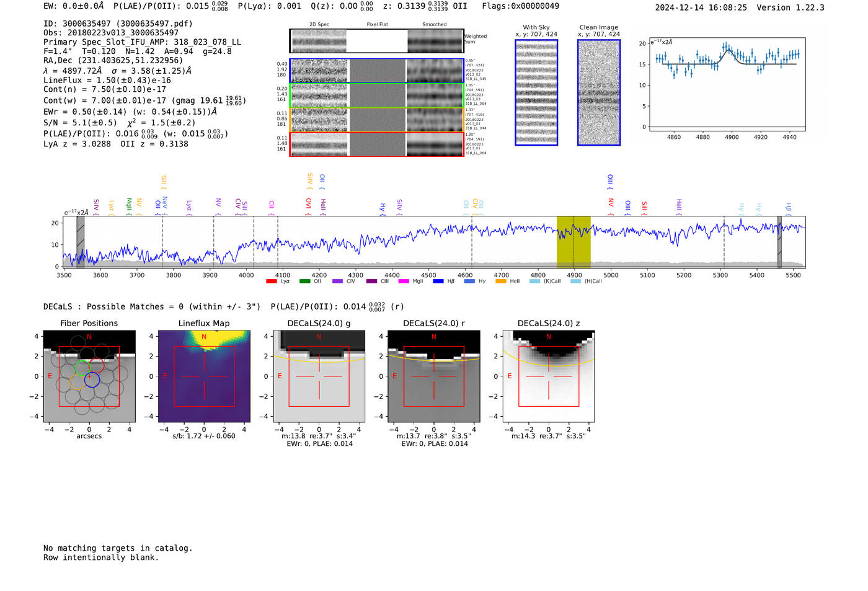Click the (H)CaII legend swatch
The image size is (868, 591).
click(575, 281)
